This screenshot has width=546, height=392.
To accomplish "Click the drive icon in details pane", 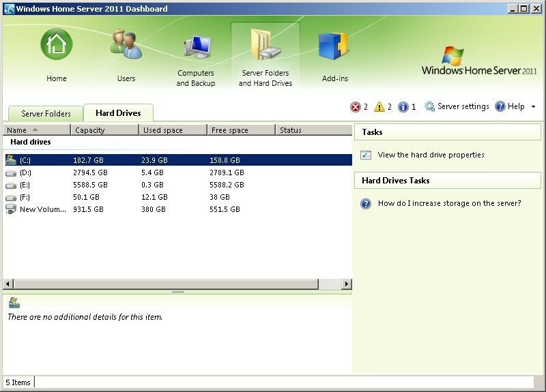I will click(x=14, y=303).
